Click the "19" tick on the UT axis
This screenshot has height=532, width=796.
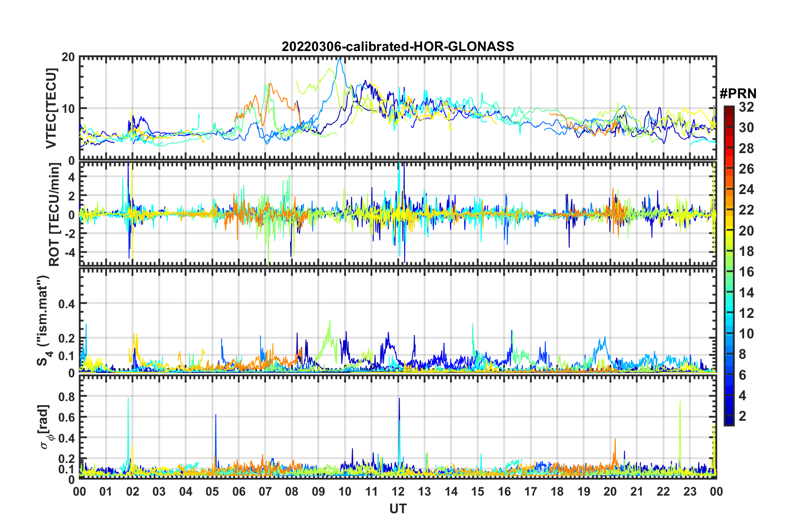point(584,491)
